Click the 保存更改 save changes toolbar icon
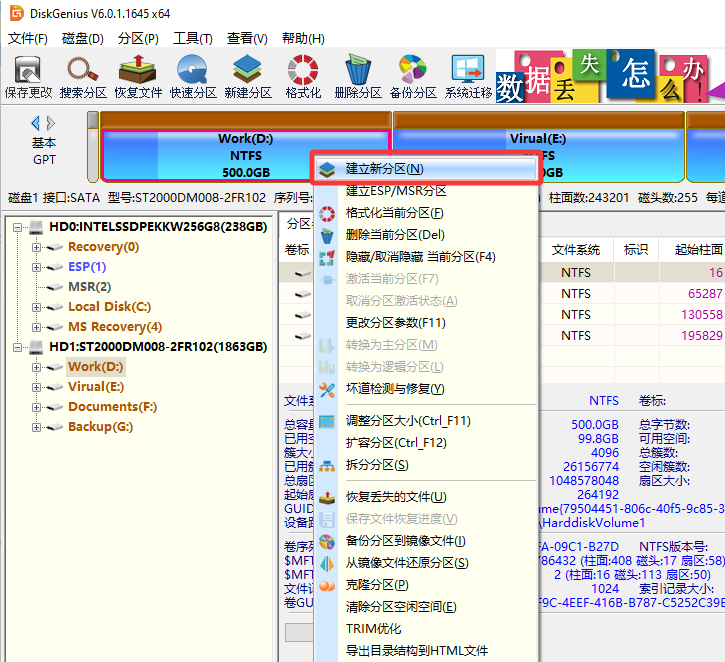725x662 pixels. click(x=28, y=77)
